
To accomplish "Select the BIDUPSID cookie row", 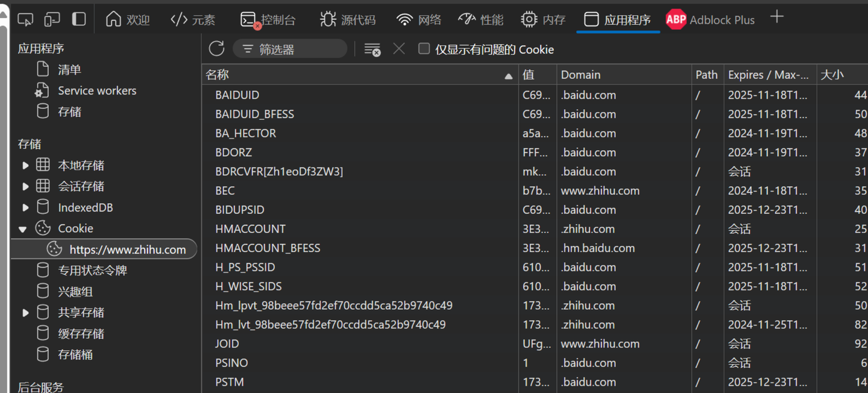I will (535, 210).
